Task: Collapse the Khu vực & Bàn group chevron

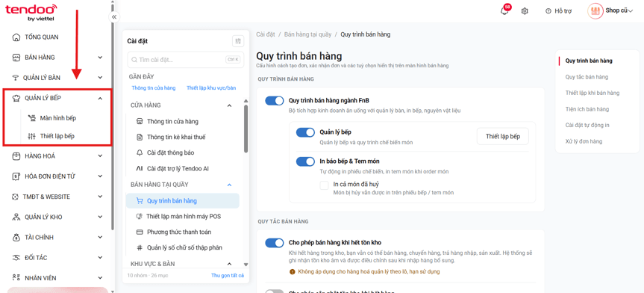Action: 230,263
